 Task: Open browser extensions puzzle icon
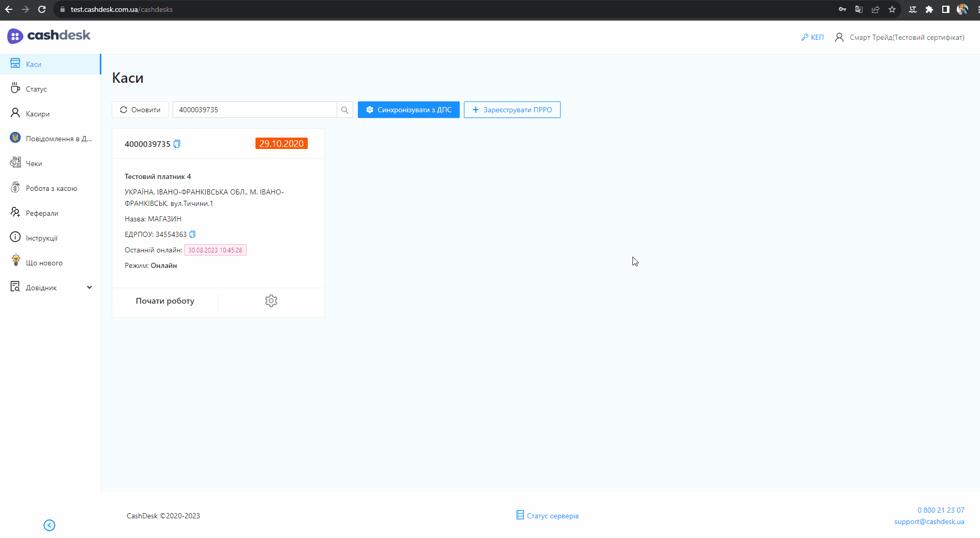tap(929, 9)
